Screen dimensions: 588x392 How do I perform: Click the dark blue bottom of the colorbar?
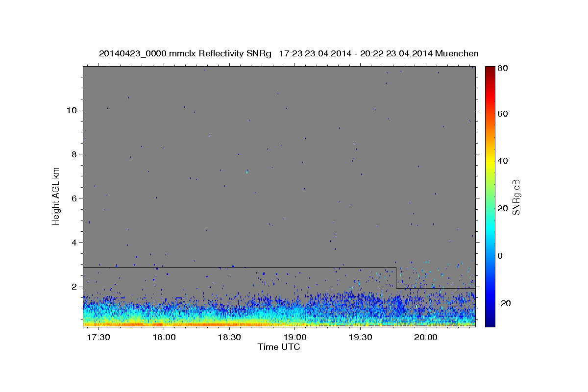click(490, 322)
